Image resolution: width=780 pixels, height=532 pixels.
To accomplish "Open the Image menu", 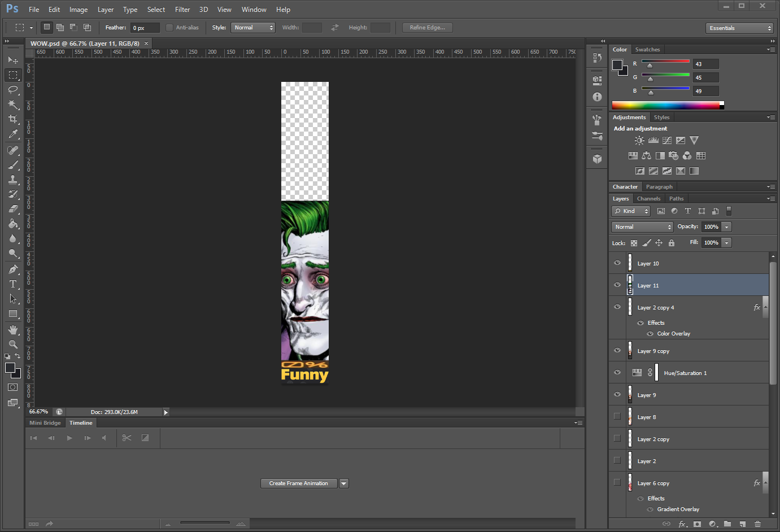I will pos(79,10).
